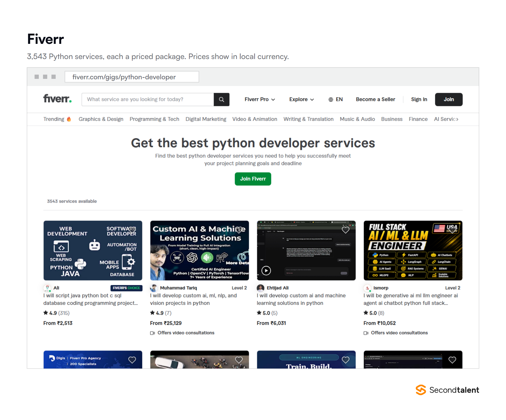Click the price From ₹25,129

click(x=166, y=323)
